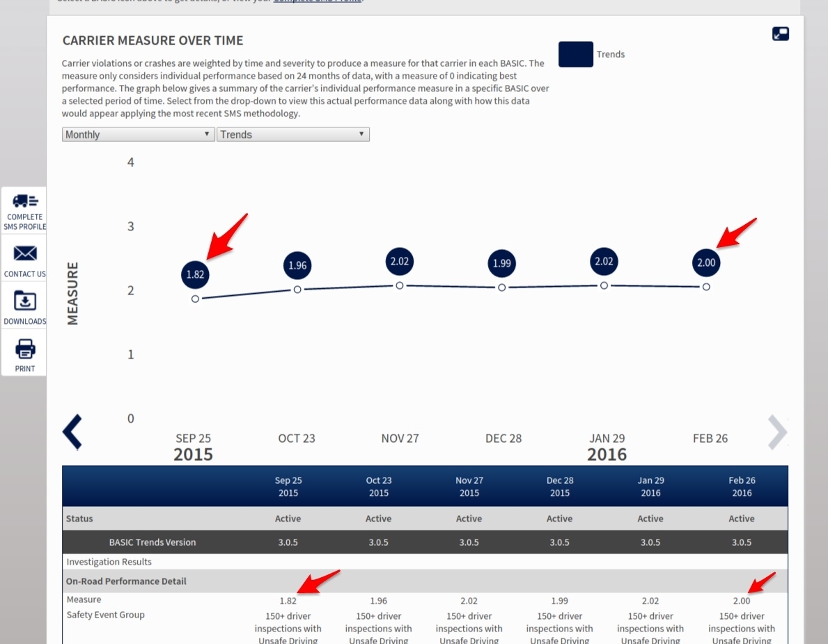
Task: Select the Feb 26 2016 column header
Action: click(x=741, y=486)
